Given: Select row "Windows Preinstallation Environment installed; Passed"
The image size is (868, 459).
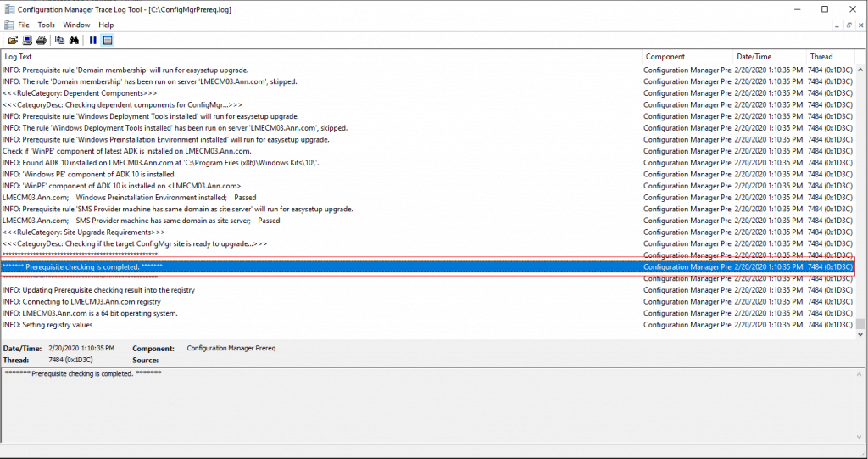Looking at the screenshot, I should (x=428, y=198).
